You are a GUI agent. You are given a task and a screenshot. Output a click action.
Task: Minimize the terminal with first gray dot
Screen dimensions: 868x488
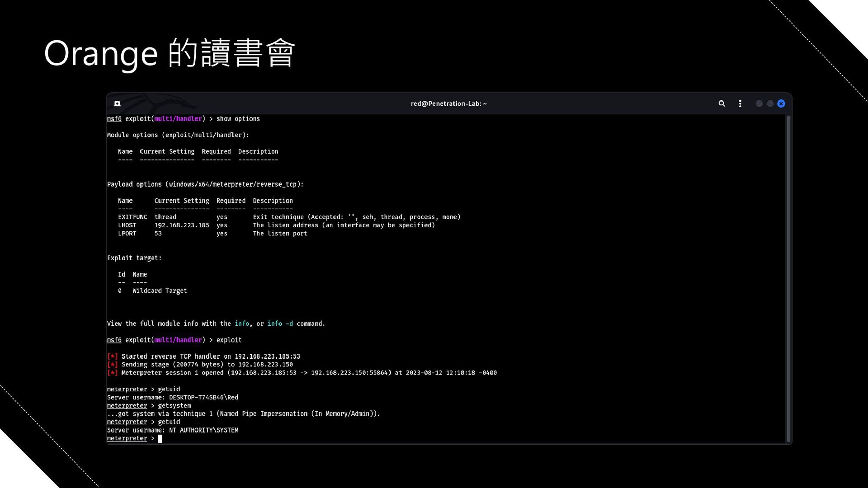point(759,103)
